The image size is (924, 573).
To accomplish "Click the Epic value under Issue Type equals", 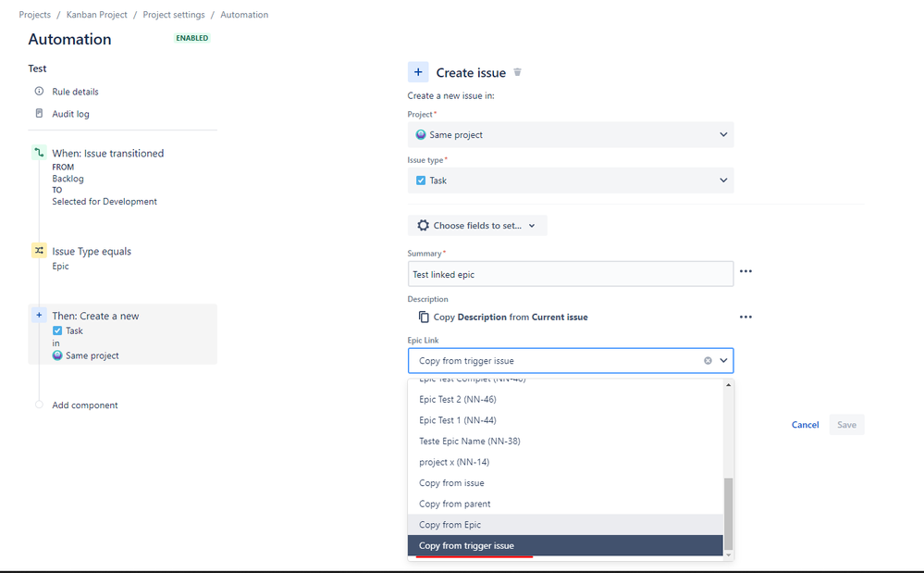I will (60, 266).
